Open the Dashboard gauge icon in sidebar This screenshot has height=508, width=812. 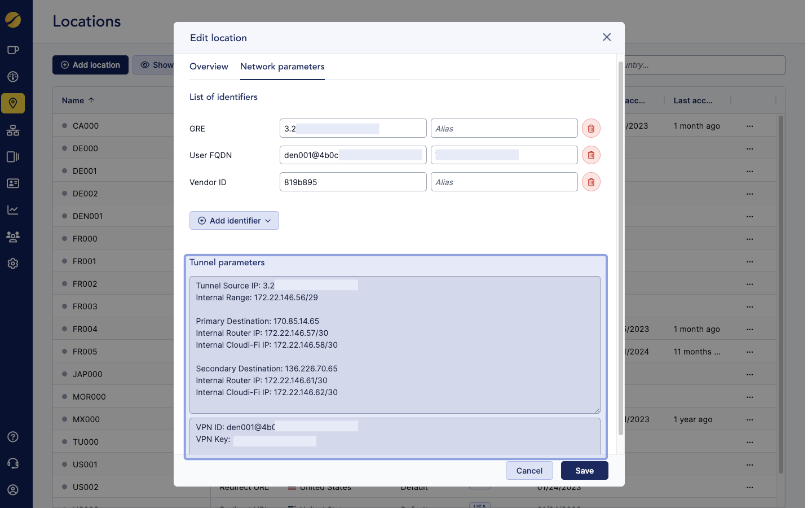tap(13, 76)
